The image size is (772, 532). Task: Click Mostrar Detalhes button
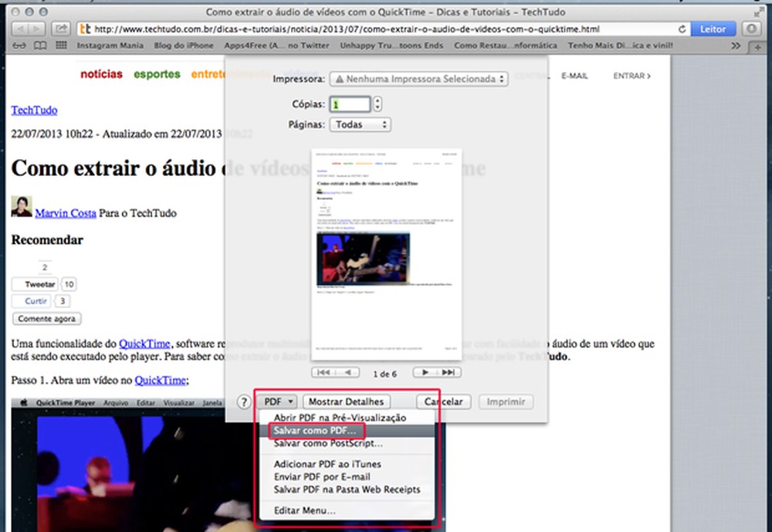coord(347,402)
